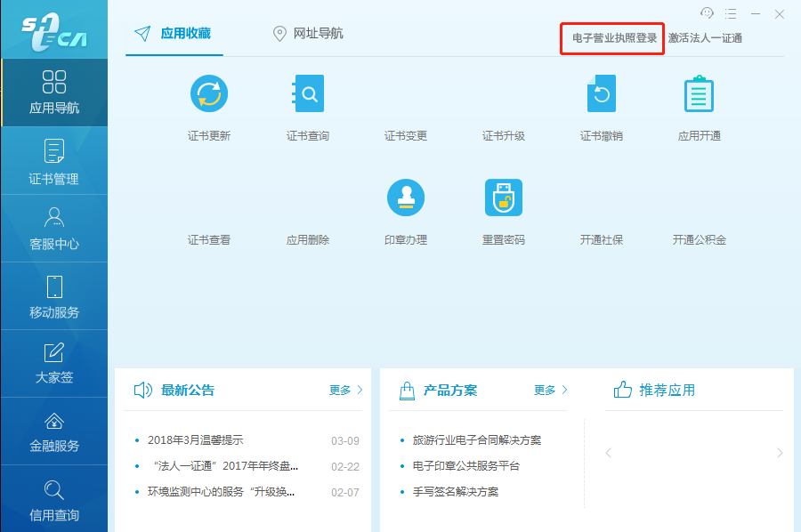Viewport: 801px width, 532px height.
Task: Click the 推荐应用 thumbs-up icon
Action: (x=623, y=390)
